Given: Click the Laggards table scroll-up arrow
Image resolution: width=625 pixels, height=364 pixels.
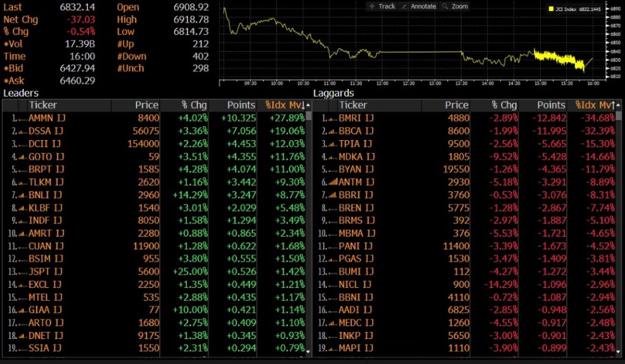Looking at the screenshot, I should (618, 105).
